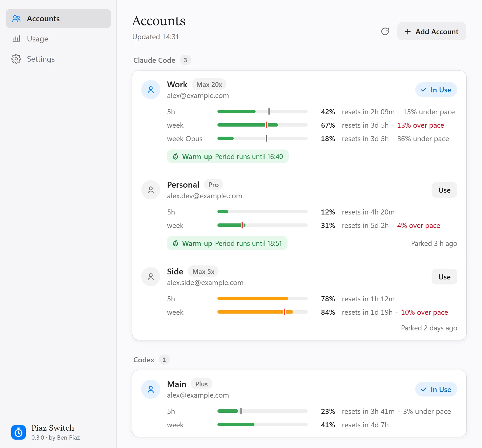The image size is (482, 448).
Task: Click the flame icon in Personal warm-up badge
Action: 175,243
